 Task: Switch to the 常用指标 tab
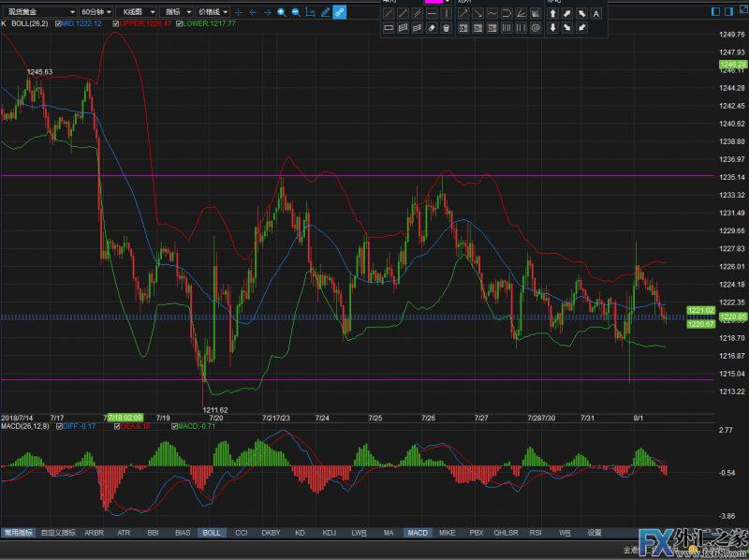coord(18,532)
